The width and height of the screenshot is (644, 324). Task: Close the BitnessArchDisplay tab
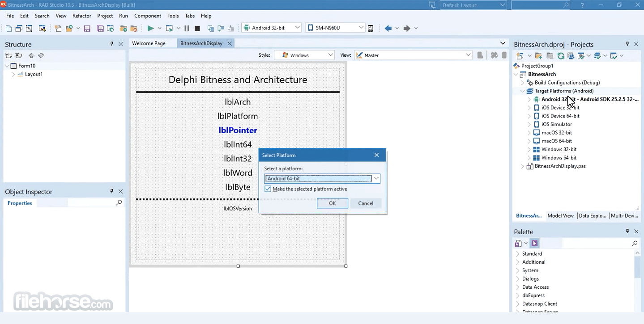[230, 43]
